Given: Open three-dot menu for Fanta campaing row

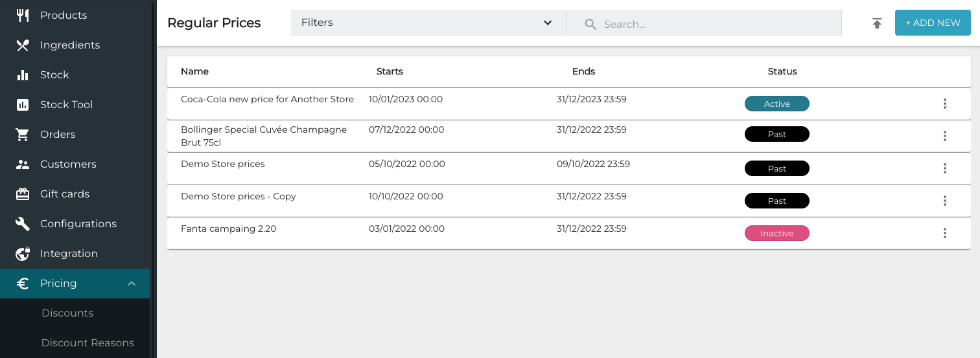Looking at the screenshot, I should coord(944,233).
